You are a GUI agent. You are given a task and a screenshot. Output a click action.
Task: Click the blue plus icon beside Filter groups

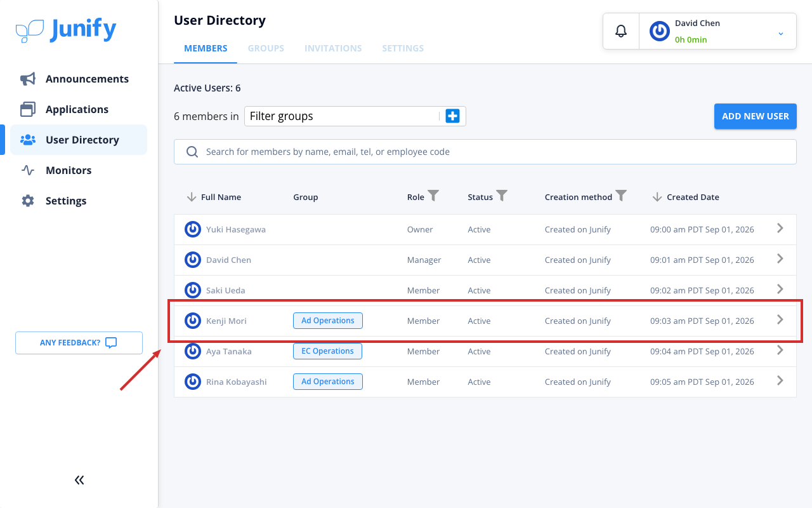[x=452, y=116]
